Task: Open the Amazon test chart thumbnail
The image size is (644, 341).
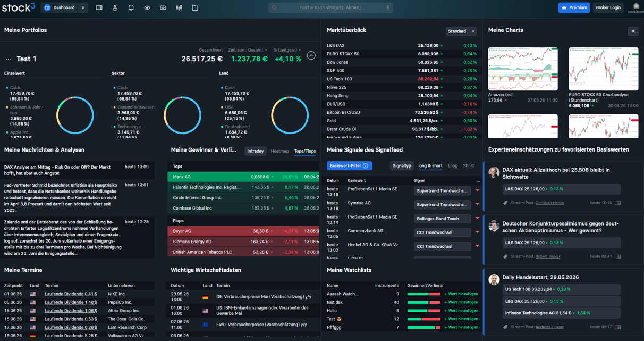Action: 523,69
